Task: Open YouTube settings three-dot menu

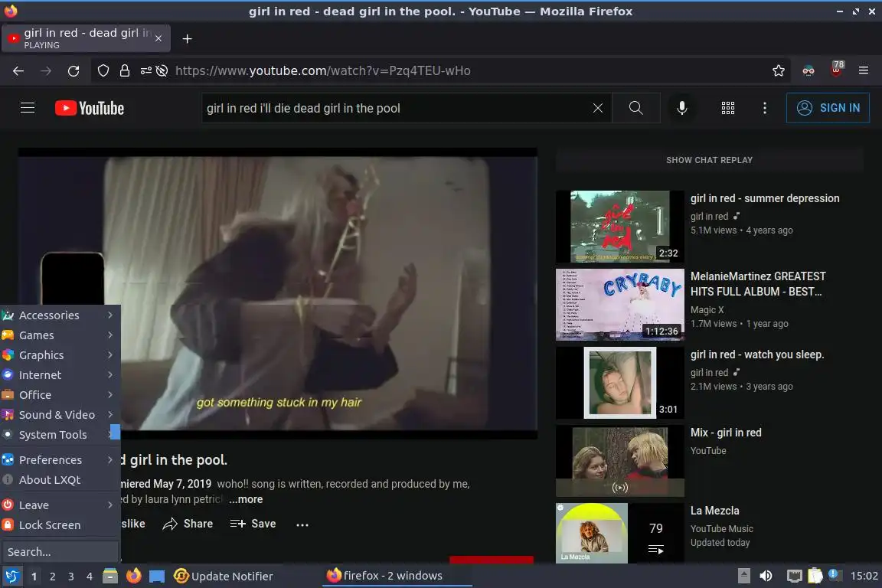Action: pyautogui.click(x=764, y=108)
